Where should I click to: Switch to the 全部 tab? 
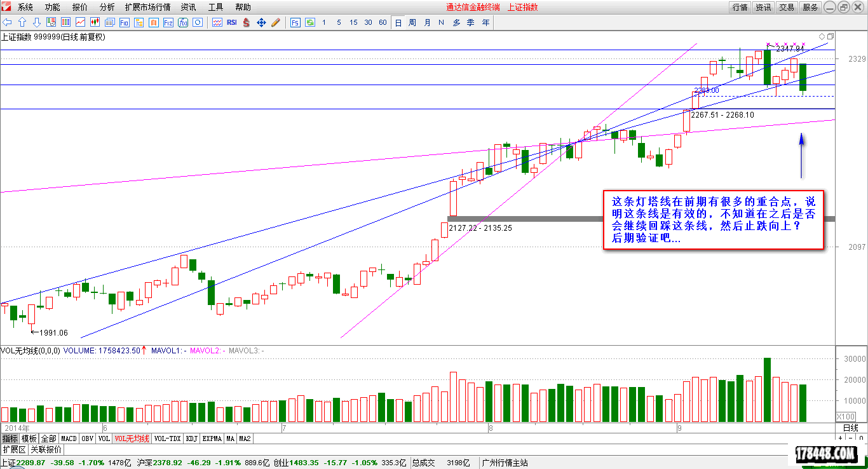[x=49, y=438]
